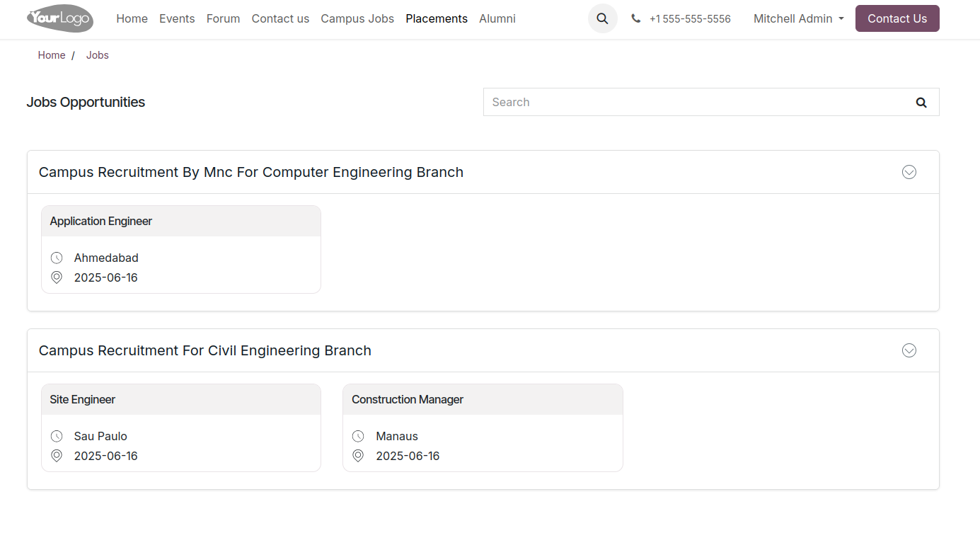Collapse the Computer Engineering Branch recruitment section
This screenshot has width=980, height=545.
(909, 172)
